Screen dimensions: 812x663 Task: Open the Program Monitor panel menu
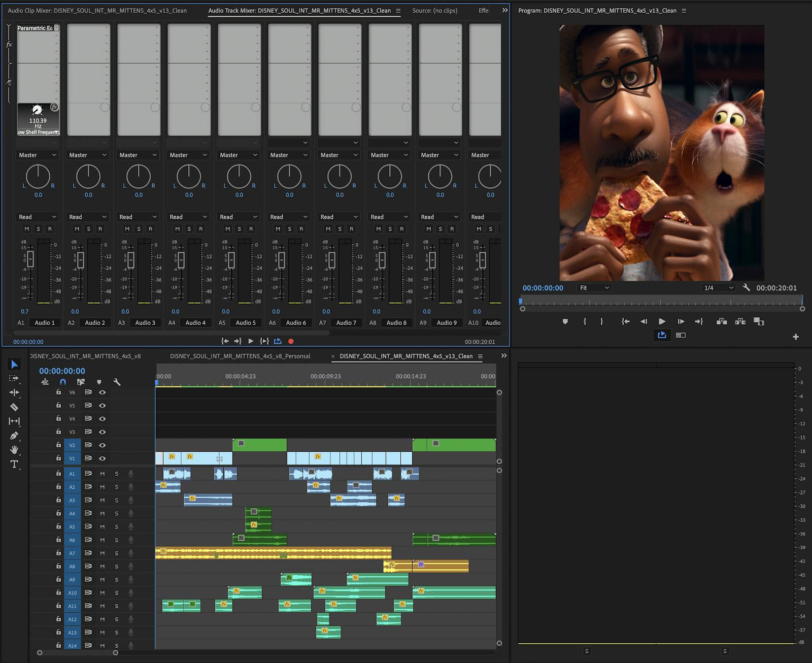pyautogui.click(x=684, y=11)
